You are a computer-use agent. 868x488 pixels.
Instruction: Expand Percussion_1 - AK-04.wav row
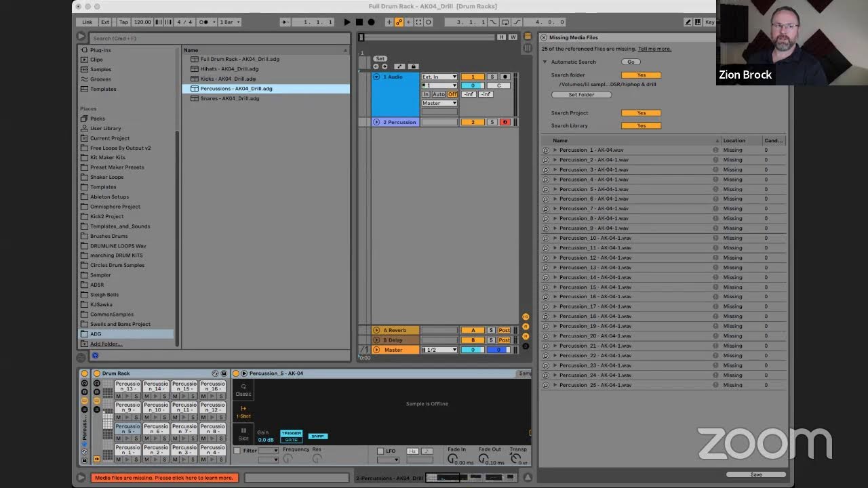pyautogui.click(x=555, y=150)
